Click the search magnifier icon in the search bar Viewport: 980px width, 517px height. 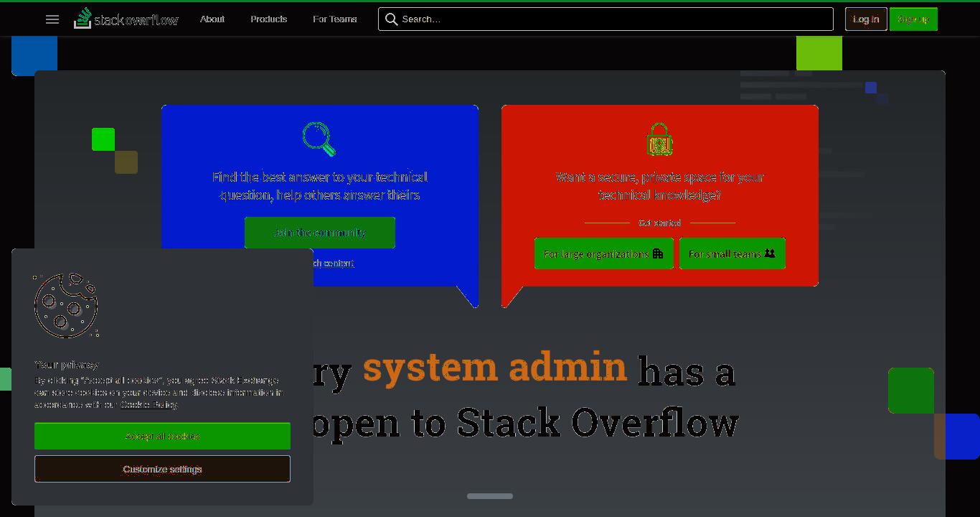(x=391, y=19)
